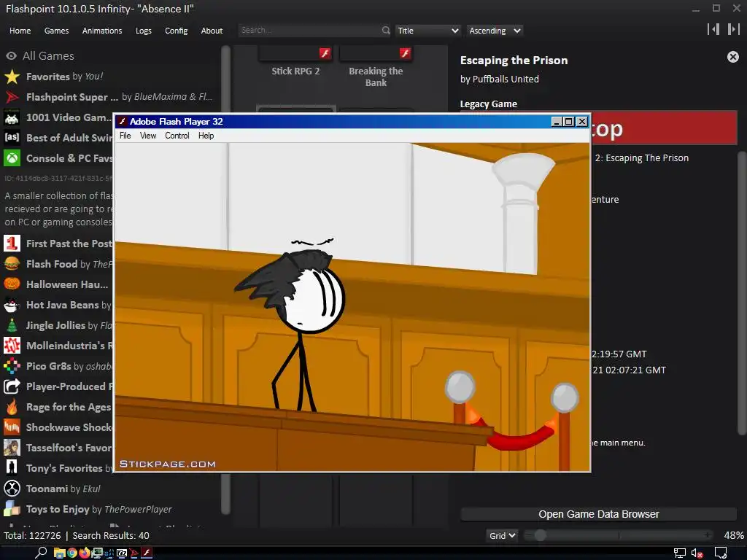Close the Escaping the Prison details panel
The width and height of the screenshot is (747, 560).
732,57
